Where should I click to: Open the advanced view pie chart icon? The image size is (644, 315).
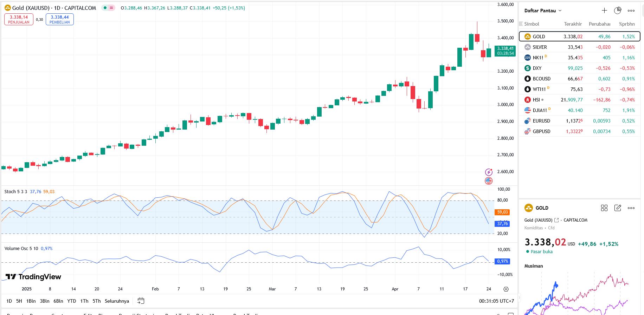pyautogui.click(x=618, y=11)
